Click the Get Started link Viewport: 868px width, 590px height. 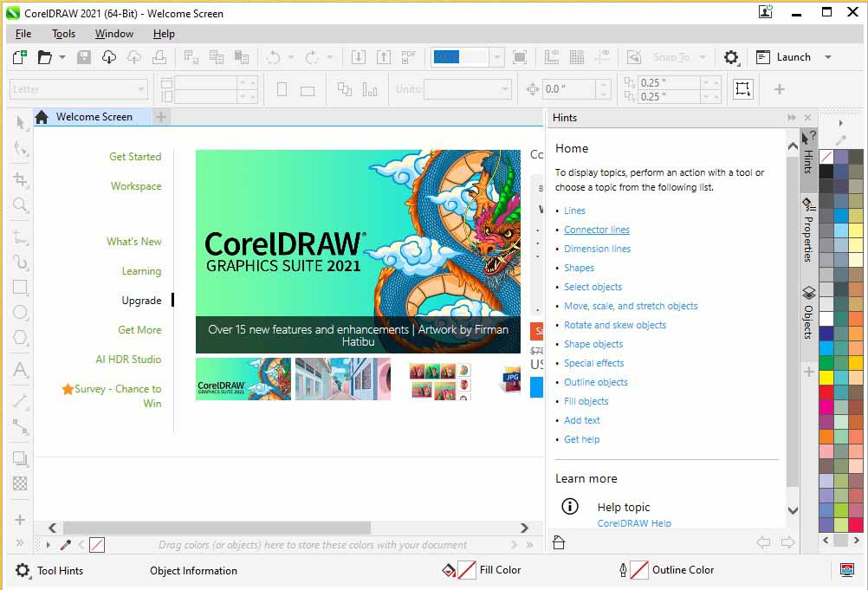(x=135, y=157)
